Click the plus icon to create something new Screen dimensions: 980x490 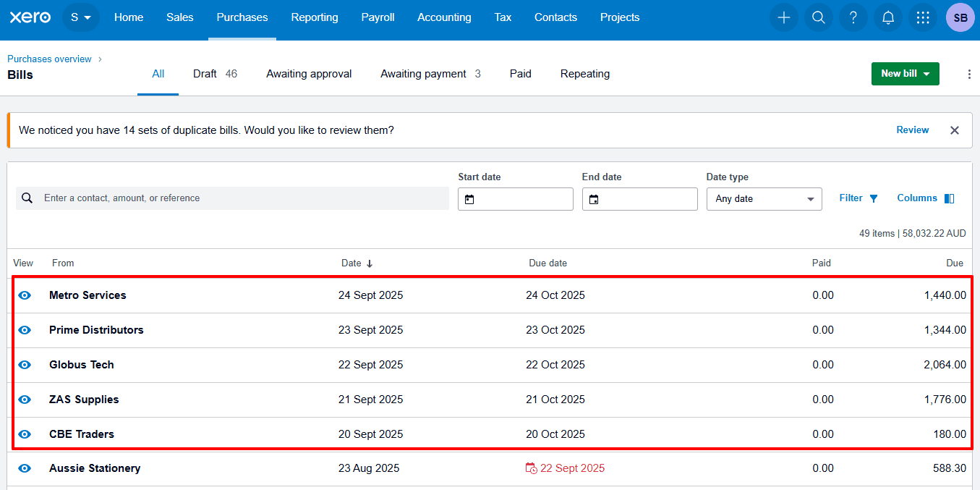[783, 17]
